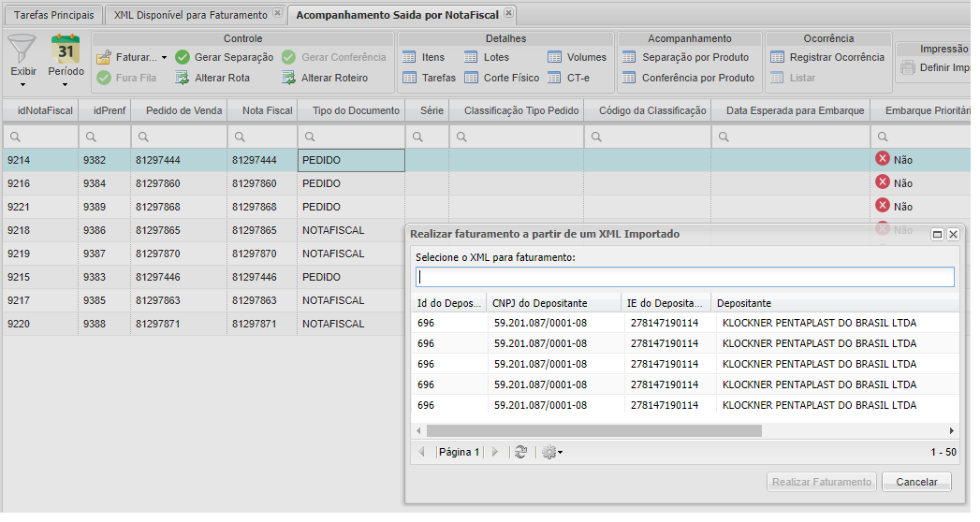Click Gerar Separação green check icon
This screenshot has height=522, width=980.
tap(183, 57)
